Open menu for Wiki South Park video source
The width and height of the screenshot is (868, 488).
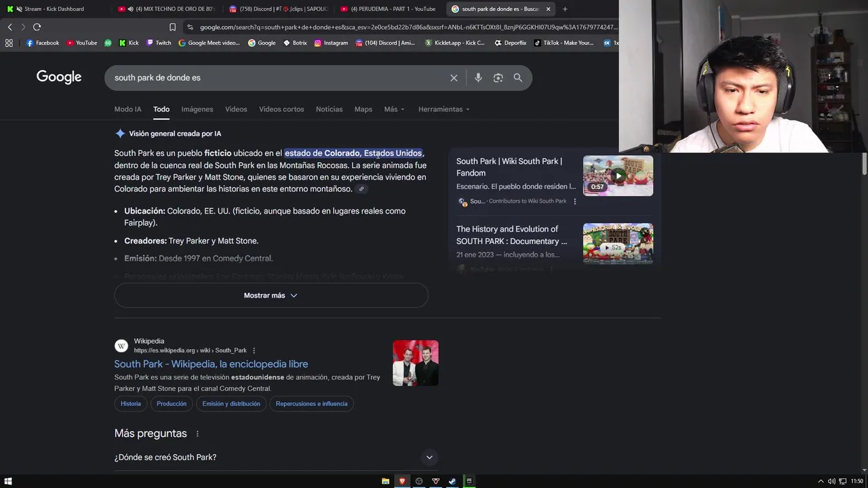(x=575, y=201)
